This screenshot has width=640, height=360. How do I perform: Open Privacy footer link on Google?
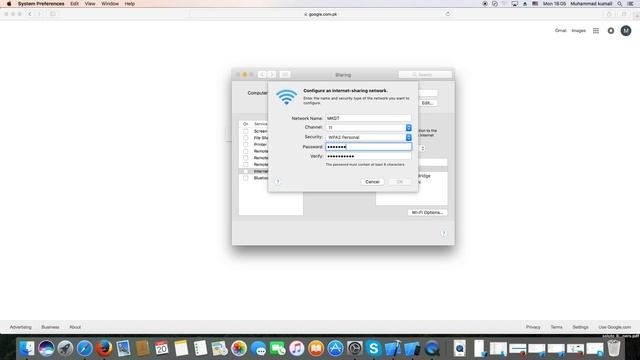533,327
